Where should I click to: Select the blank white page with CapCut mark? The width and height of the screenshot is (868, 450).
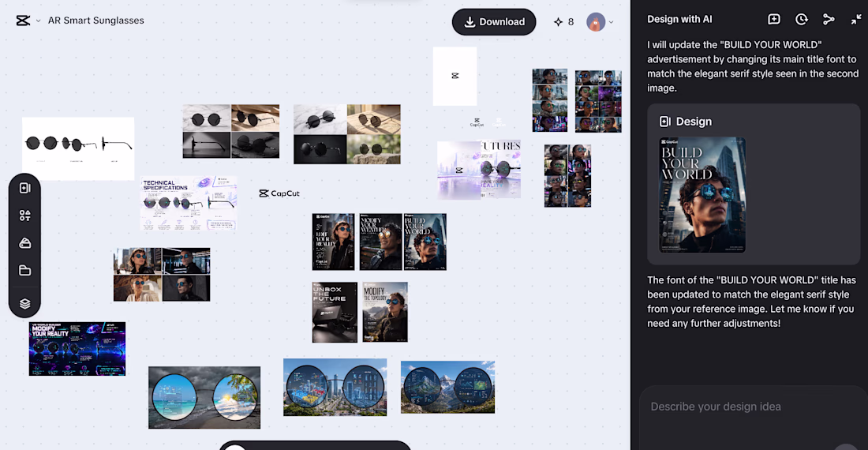point(455,77)
